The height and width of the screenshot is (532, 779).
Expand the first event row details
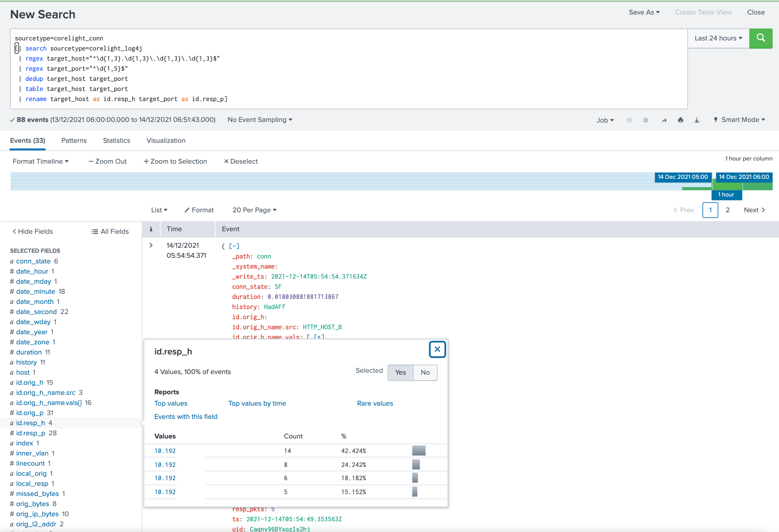(x=151, y=245)
